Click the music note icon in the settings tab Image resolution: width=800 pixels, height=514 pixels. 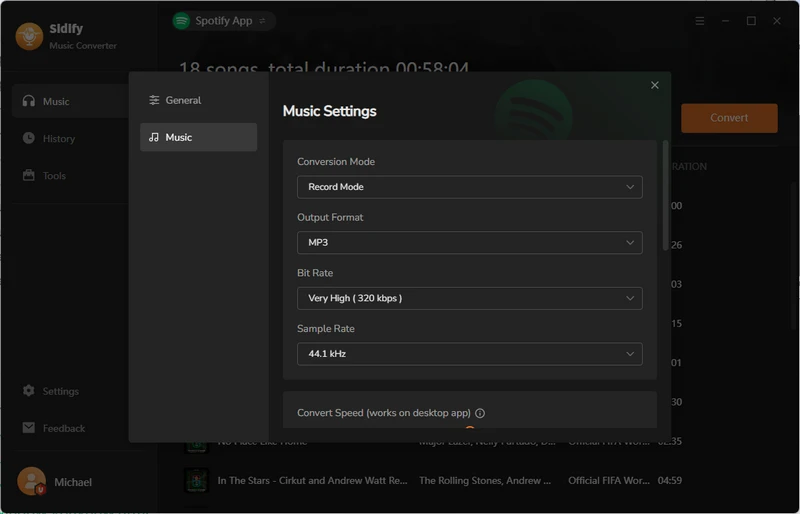154,137
